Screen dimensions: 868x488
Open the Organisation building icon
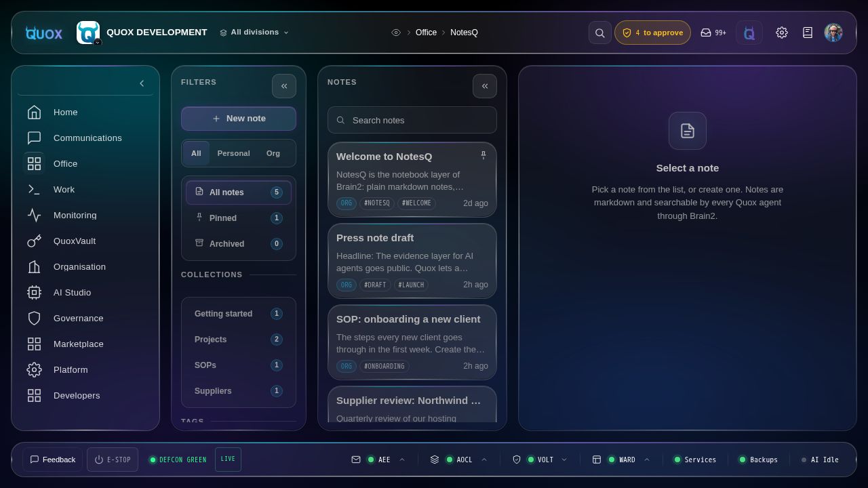34,267
